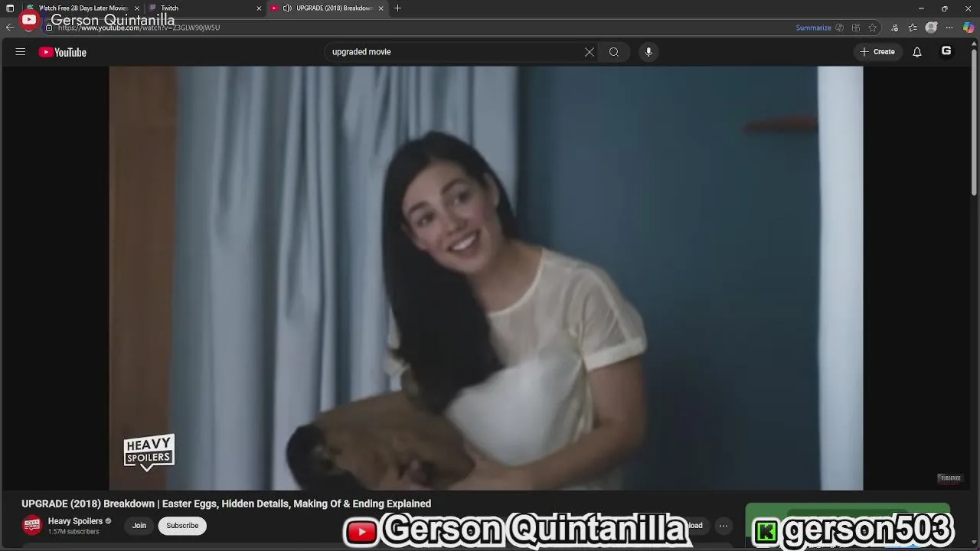Close the 28 Days Later tab
Screen dimensions: 980x551
[x=137, y=8]
